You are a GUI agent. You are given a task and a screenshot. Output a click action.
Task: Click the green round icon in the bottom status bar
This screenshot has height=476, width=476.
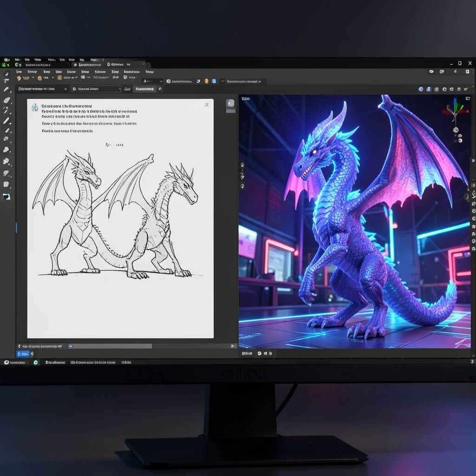pyautogui.click(x=36, y=362)
